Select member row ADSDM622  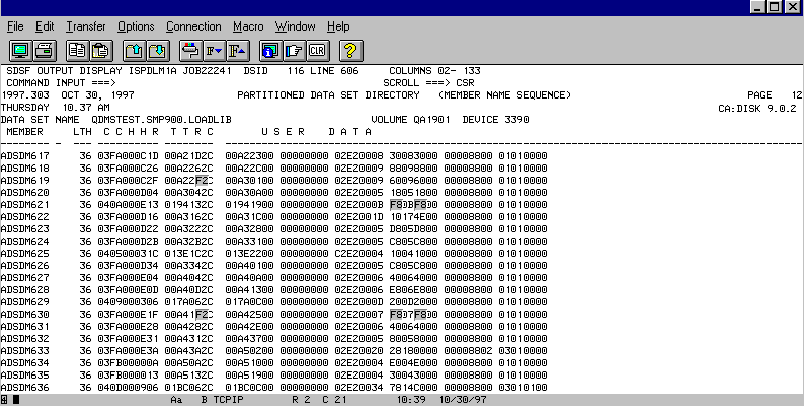(x=274, y=217)
